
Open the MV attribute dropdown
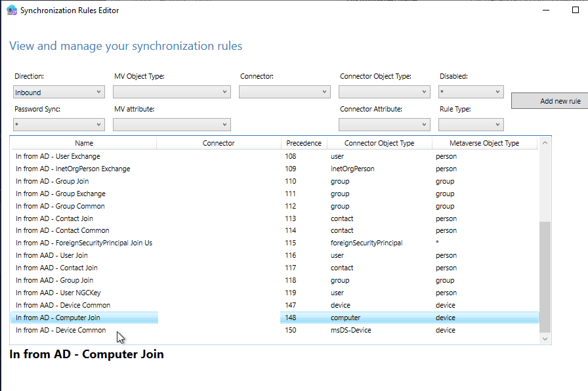(171, 124)
